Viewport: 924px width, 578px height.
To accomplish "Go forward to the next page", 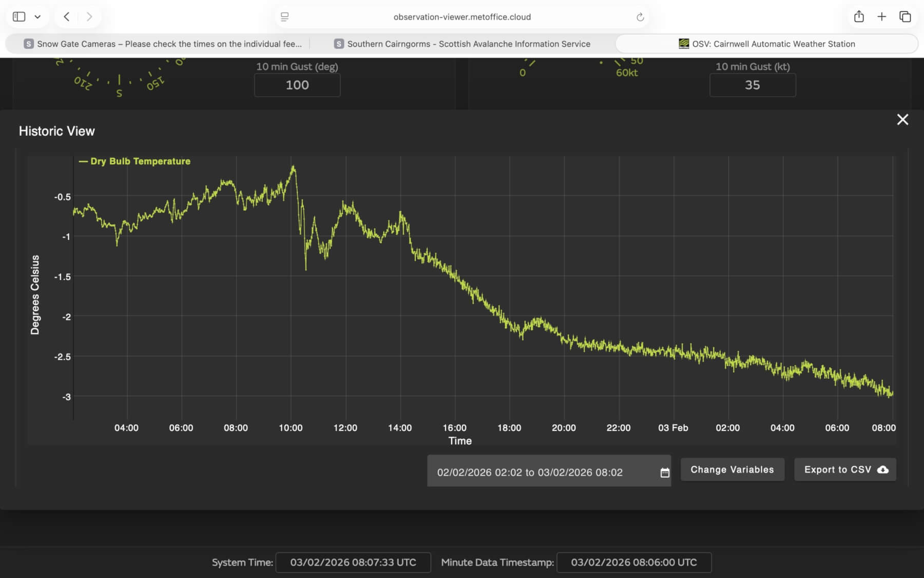I will tap(89, 17).
